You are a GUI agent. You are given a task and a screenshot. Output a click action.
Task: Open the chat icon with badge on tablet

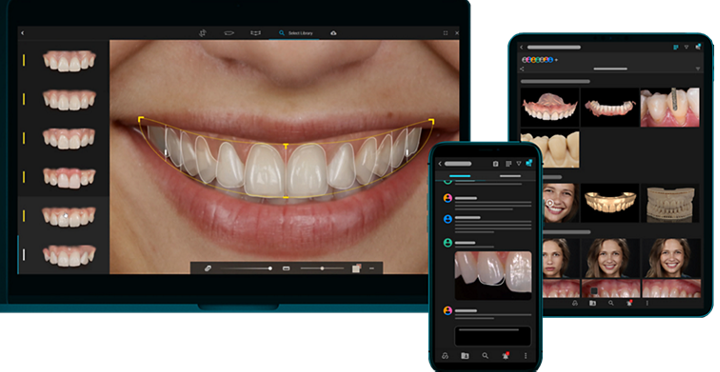click(x=698, y=46)
